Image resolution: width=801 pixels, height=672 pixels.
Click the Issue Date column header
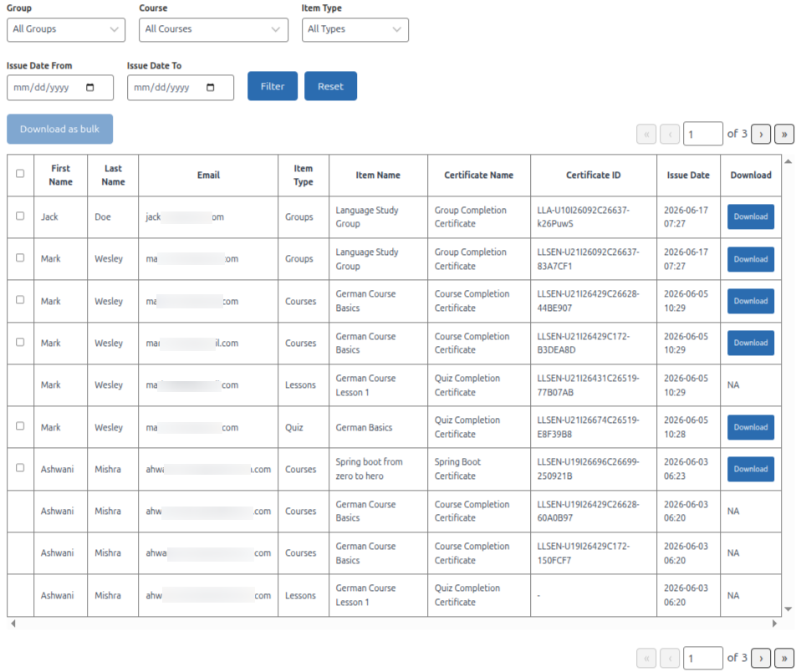click(x=688, y=176)
